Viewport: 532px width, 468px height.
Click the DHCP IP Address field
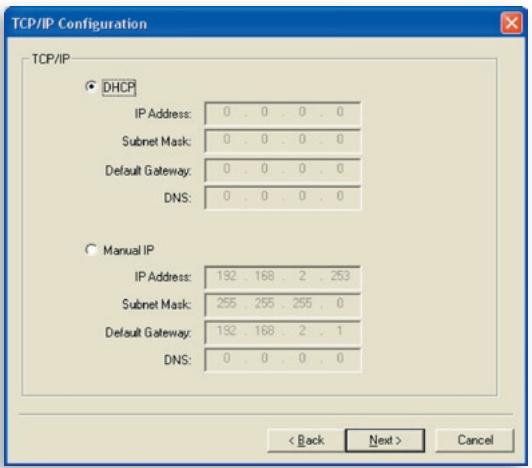[x=283, y=113]
